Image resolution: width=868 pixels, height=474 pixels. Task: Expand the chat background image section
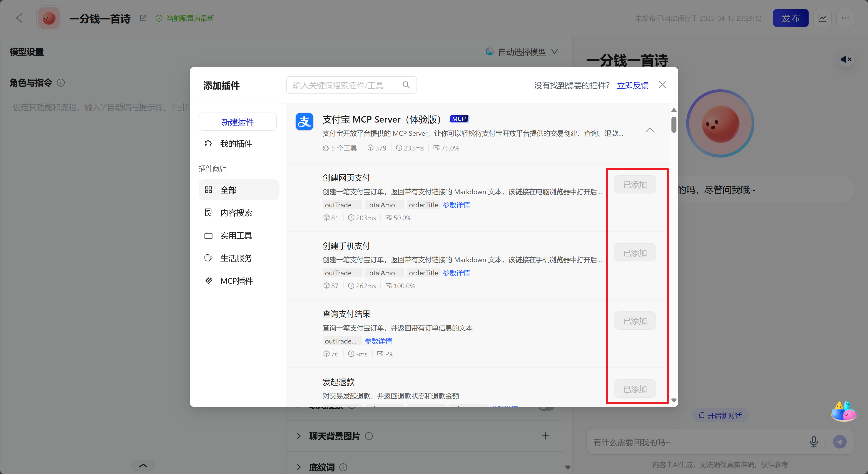(299, 436)
